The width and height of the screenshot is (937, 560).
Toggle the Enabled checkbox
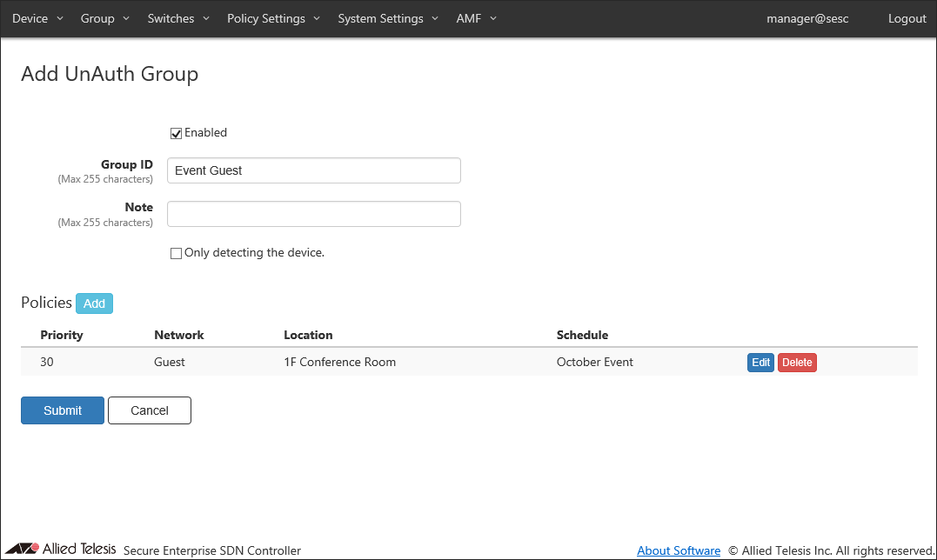pos(177,133)
